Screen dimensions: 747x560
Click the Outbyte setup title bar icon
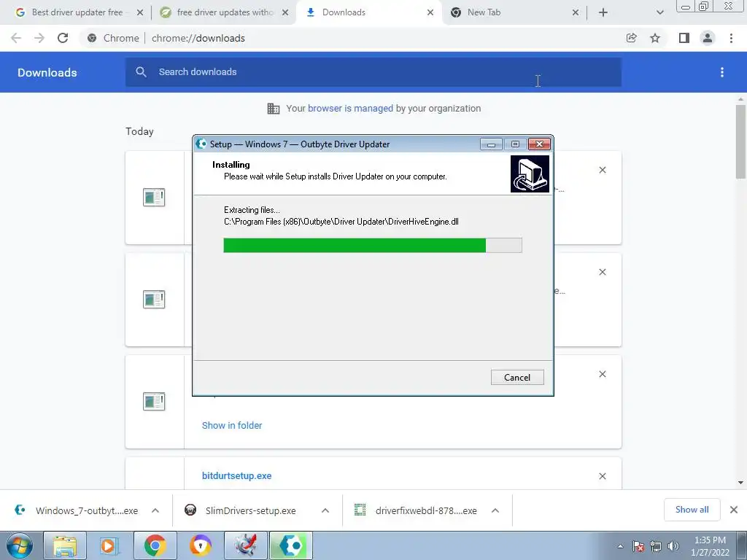[x=201, y=144]
